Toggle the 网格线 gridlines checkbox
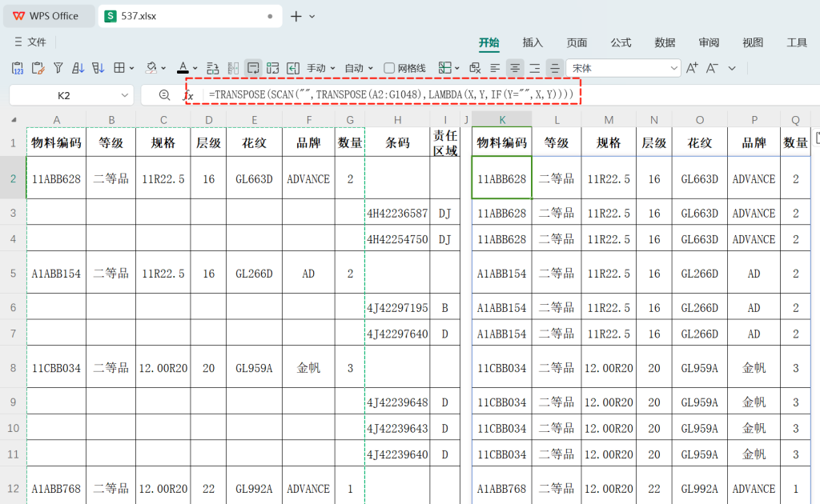 click(x=389, y=68)
